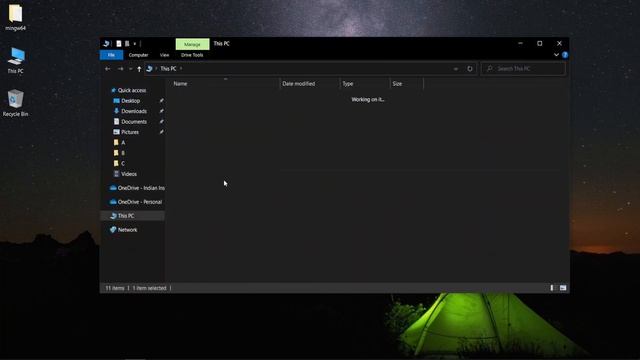The width and height of the screenshot is (640, 360).
Task: Click the pin icon next to Documents
Action: click(161, 122)
